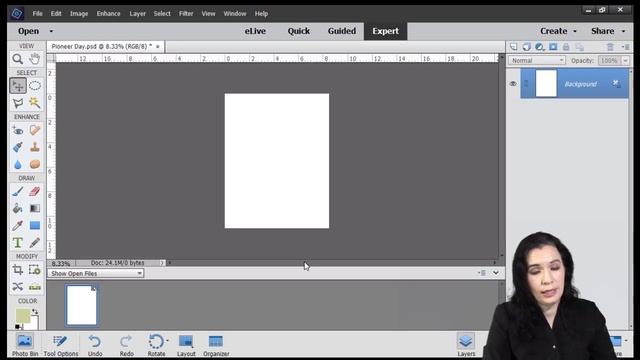The image size is (640, 360).
Task: Collapse the Photo Bin with chevron
Action: point(496,273)
